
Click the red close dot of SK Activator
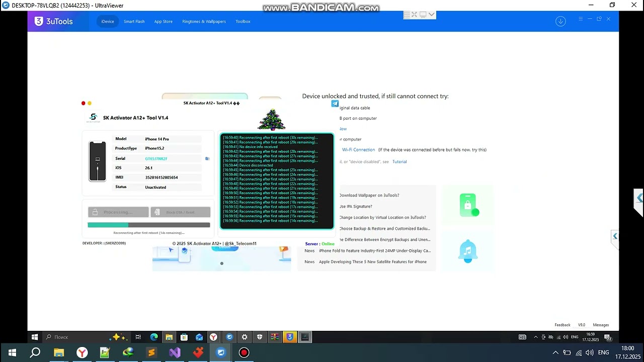84,103
